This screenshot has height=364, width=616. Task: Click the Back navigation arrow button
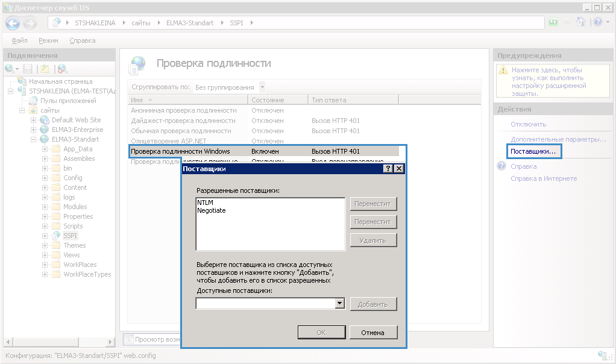pos(13,23)
